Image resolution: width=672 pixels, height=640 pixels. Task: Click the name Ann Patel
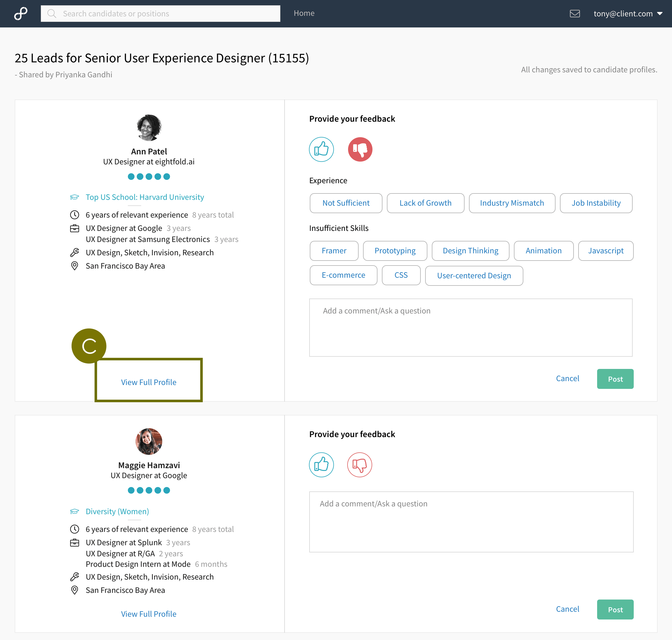pyautogui.click(x=149, y=151)
